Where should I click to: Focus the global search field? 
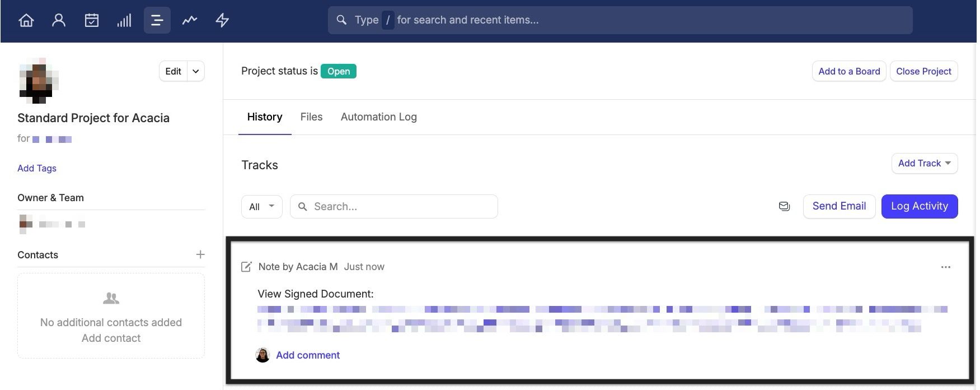point(620,20)
